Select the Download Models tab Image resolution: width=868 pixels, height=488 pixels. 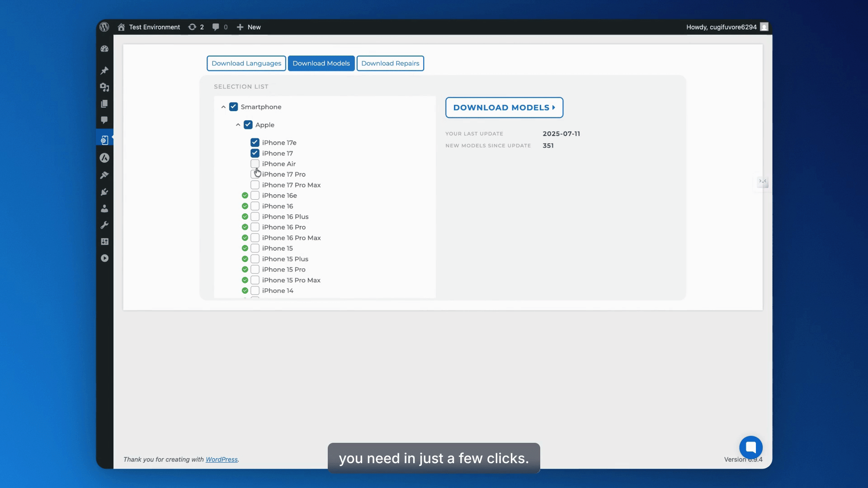[x=321, y=63]
